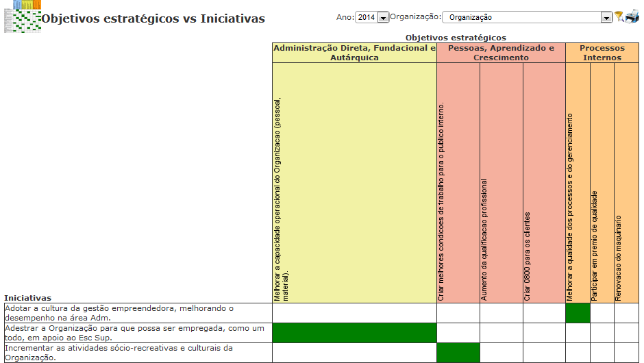Viewport: 644px width, 363px height.
Task: Click the Iniciativas heading label
Action: click(28, 298)
